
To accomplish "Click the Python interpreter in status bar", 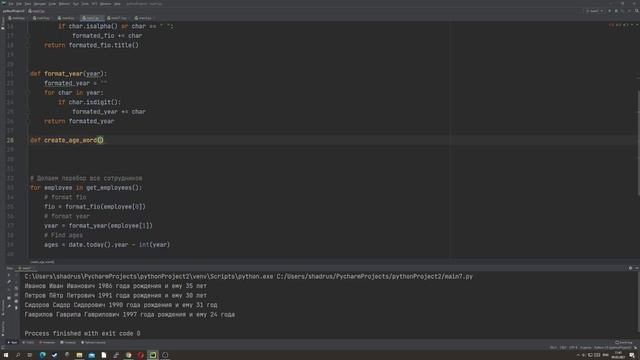I will pos(613,348).
